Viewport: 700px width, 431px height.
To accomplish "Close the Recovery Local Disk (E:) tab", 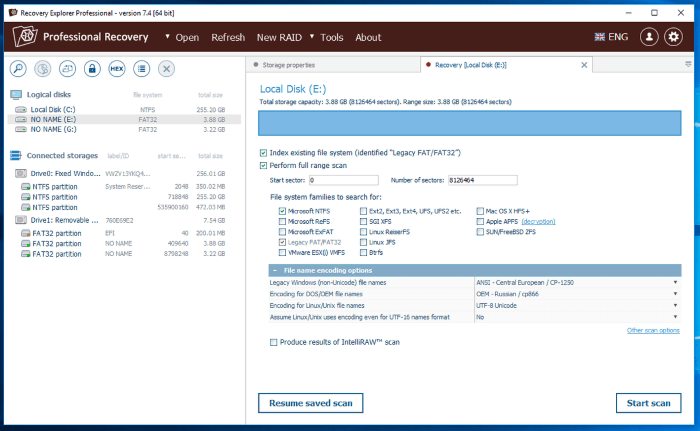I will (584, 65).
